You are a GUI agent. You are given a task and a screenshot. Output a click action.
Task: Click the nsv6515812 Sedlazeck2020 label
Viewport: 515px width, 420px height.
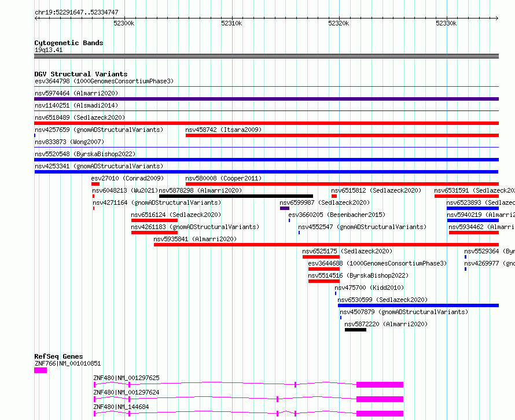376,190
